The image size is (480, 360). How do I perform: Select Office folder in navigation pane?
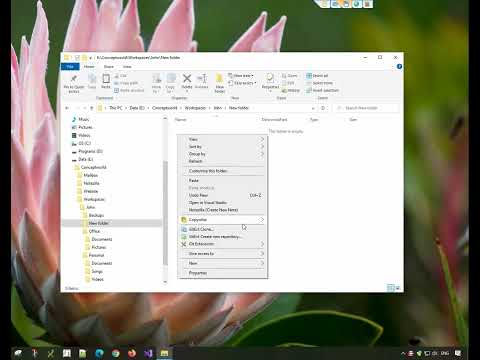click(94, 231)
